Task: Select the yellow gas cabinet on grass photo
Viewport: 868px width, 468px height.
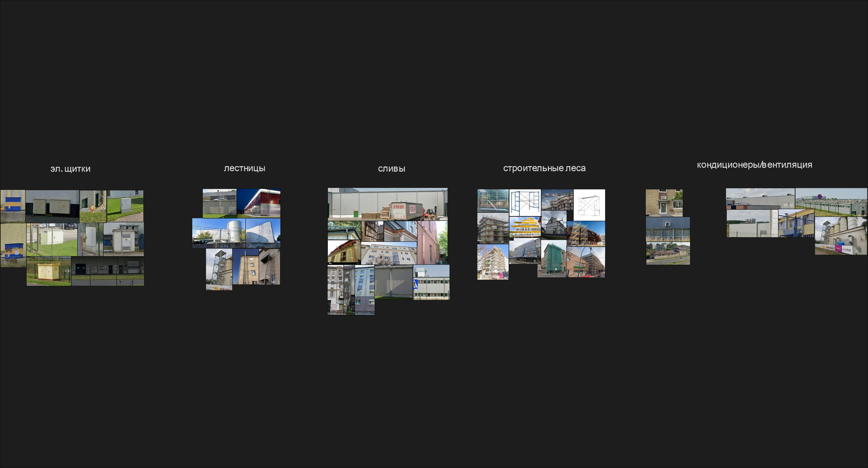Action: (x=48, y=271)
